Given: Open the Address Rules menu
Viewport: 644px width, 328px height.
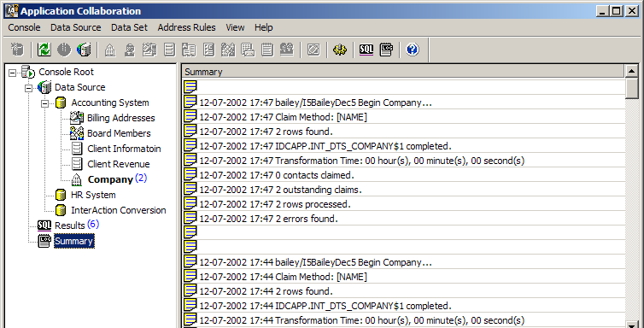Looking at the screenshot, I should (x=186, y=27).
